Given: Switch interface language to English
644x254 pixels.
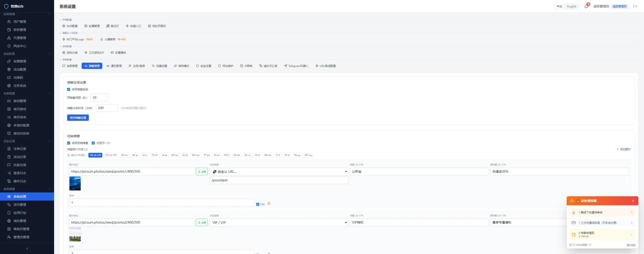Looking at the screenshot, I should click(x=572, y=7).
